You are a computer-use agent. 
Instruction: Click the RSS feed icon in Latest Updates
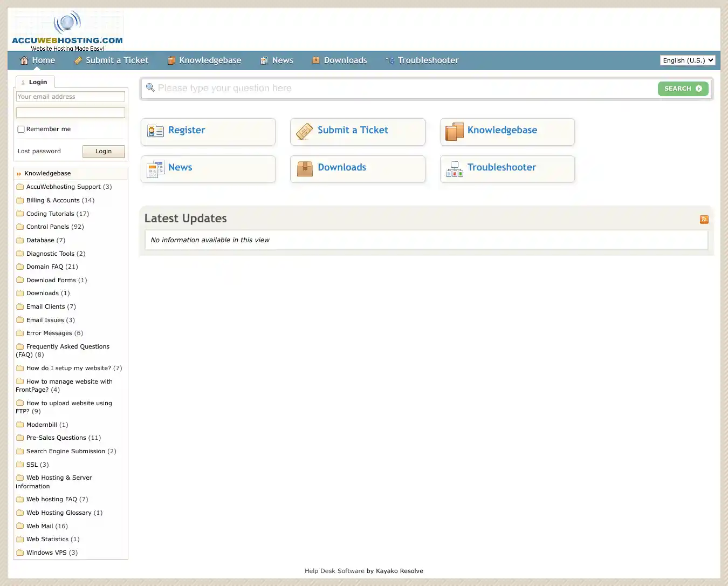704,219
